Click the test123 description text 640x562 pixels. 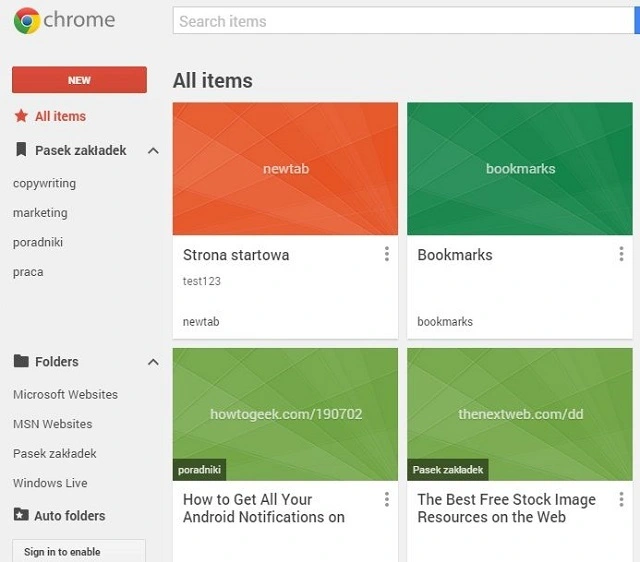pos(202,281)
